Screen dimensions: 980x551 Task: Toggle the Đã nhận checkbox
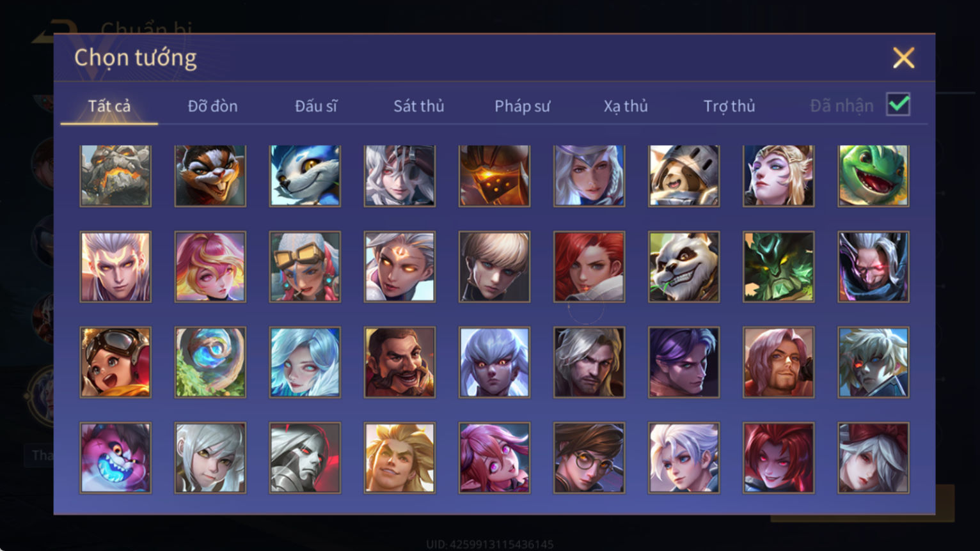pyautogui.click(x=898, y=104)
